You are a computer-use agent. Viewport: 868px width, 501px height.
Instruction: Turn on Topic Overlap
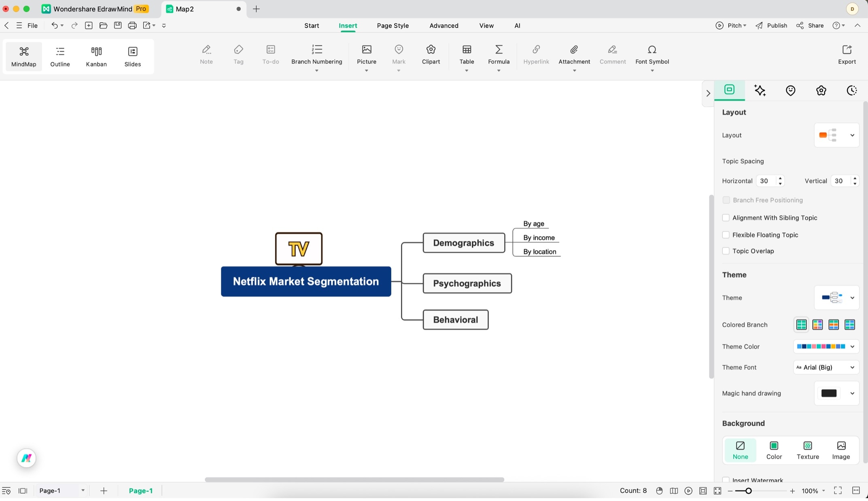point(726,251)
